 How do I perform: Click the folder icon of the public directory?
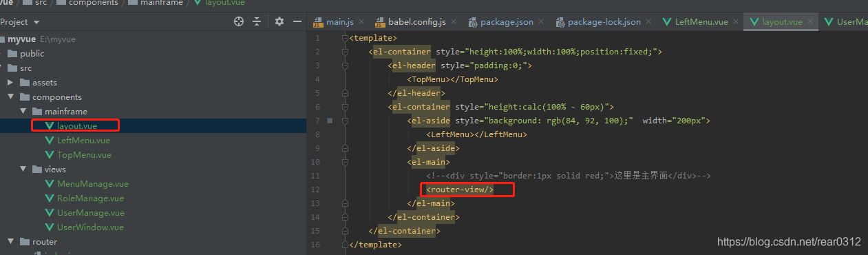click(12, 54)
